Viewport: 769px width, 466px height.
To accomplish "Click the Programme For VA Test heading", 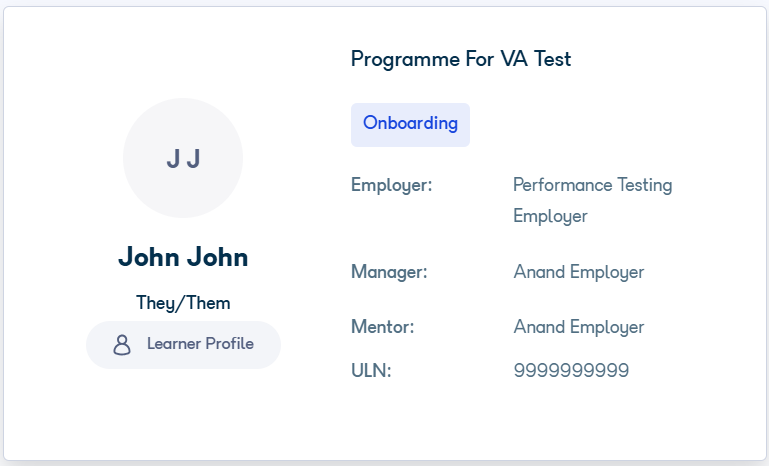I will click(x=461, y=59).
